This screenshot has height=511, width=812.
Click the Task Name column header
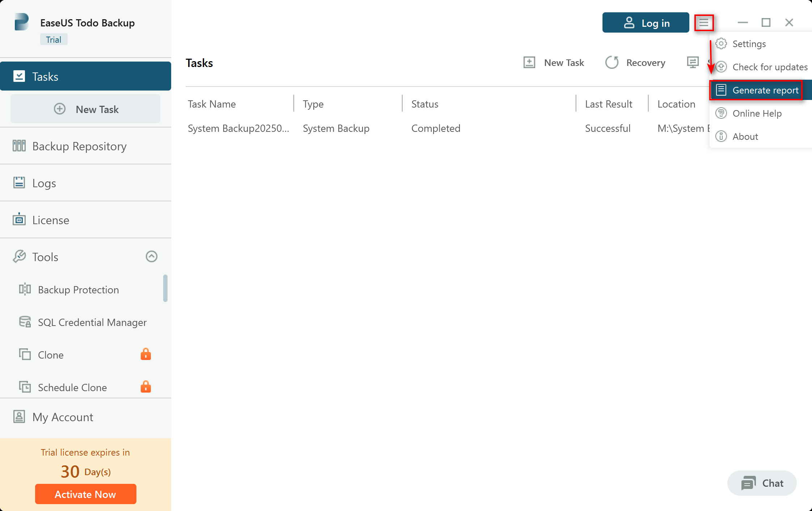click(212, 104)
